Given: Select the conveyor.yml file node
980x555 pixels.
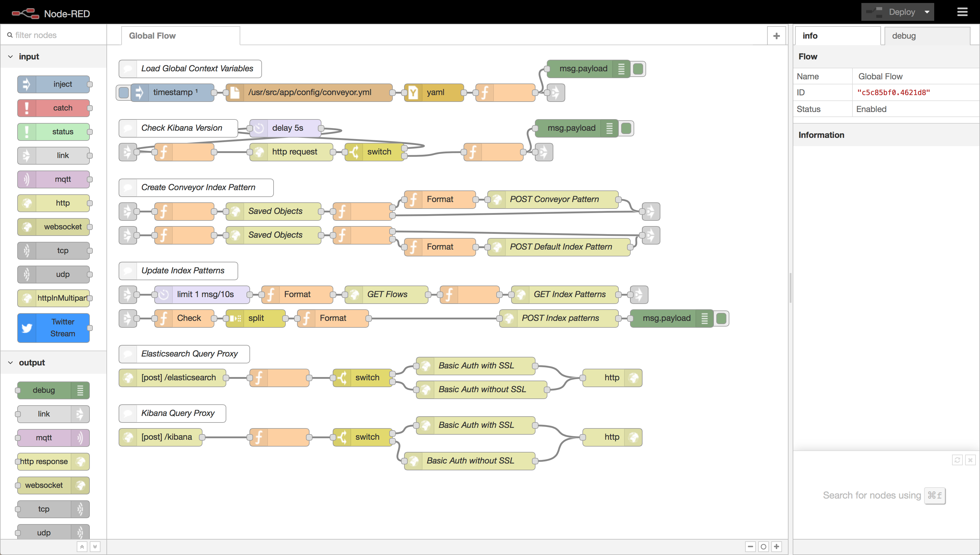Looking at the screenshot, I should 309,93.
